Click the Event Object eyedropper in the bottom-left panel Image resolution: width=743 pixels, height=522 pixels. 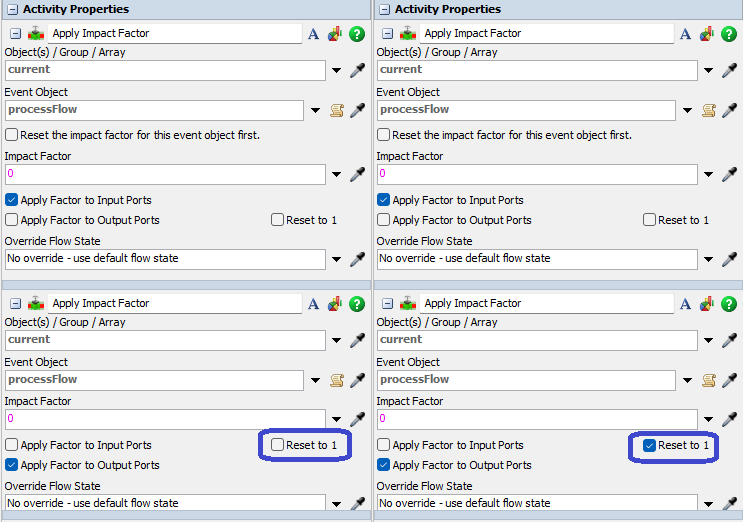coord(357,380)
